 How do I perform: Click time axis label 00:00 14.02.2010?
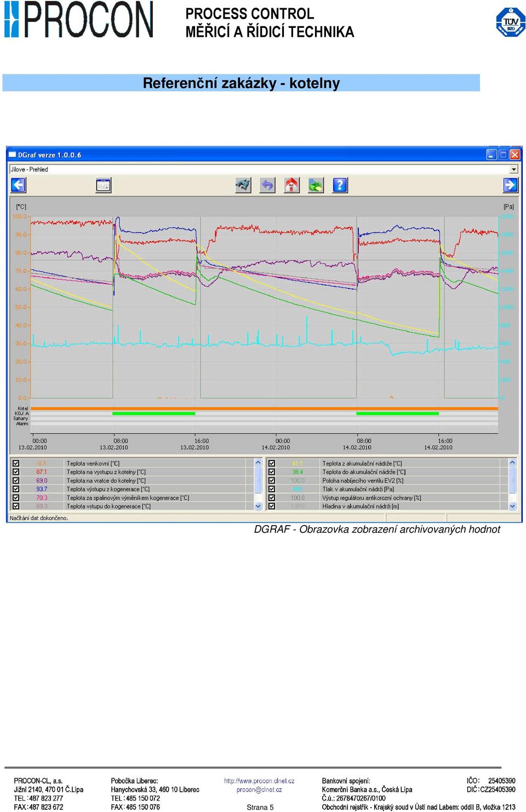(x=276, y=444)
